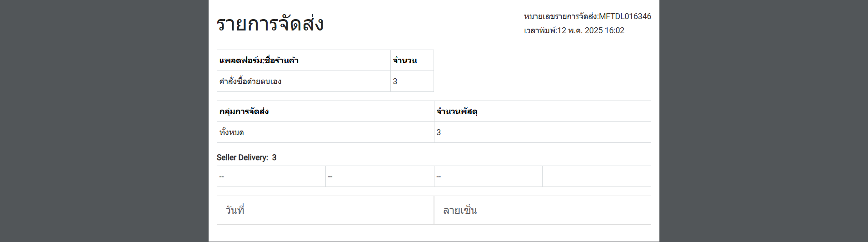Image resolution: width=868 pixels, height=242 pixels.
Task: Click the quantity 3 beside คำสั่งซื้อด้วยตนเอง
Action: point(412,81)
